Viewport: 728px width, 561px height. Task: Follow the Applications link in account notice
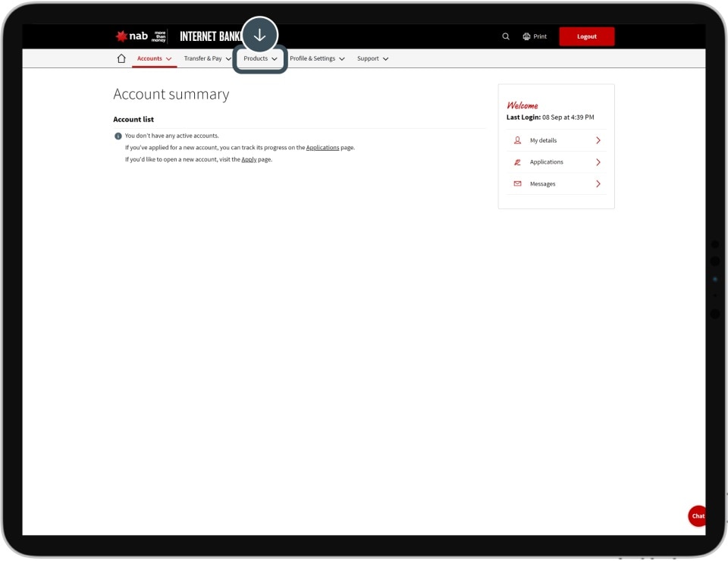tap(322, 148)
